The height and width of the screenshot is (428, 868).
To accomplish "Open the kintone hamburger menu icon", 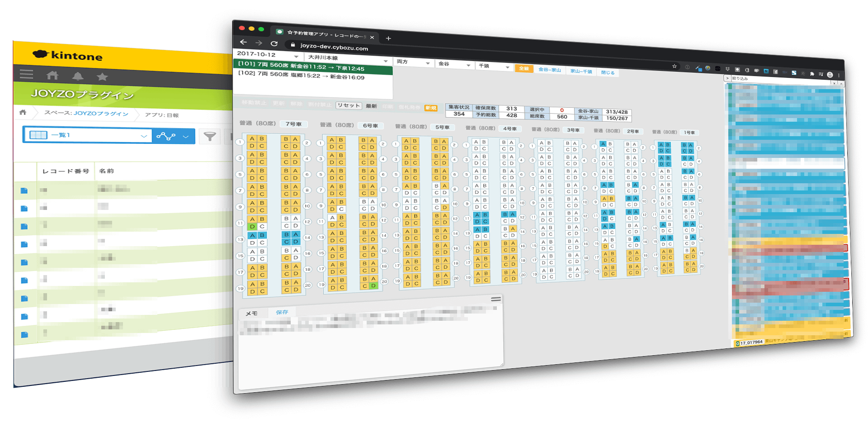I will coord(26,74).
